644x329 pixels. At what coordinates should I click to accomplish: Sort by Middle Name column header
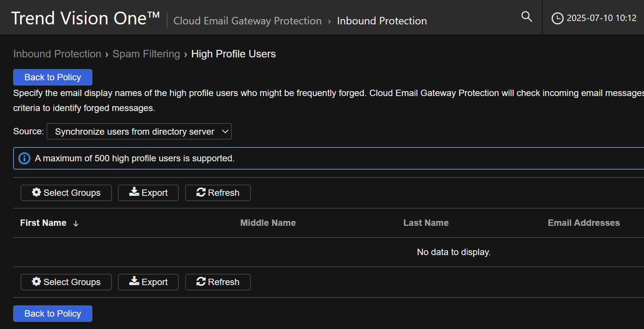point(268,223)
